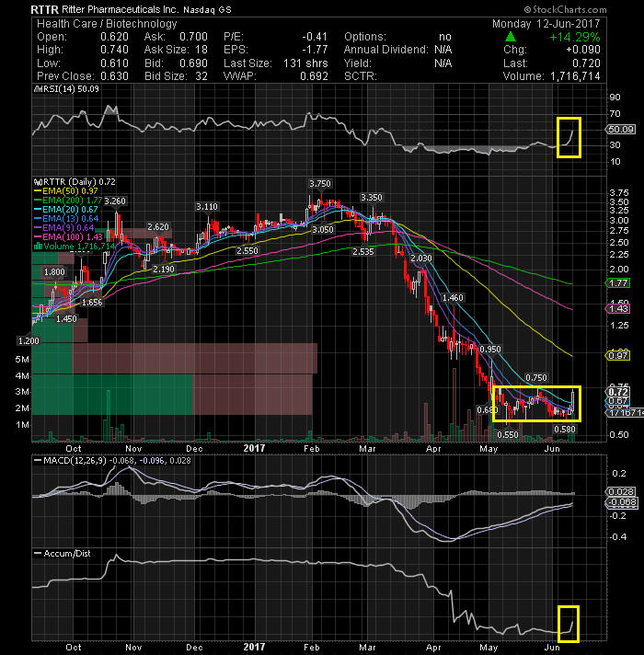
Task: Click the High value '0.740'
Action: [114, 50]
